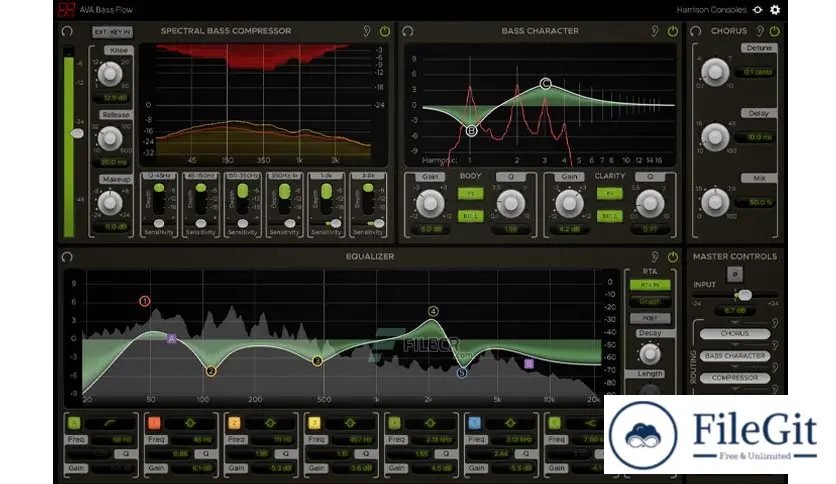Toggle EQ band A enable button
This screenshot has width=836, height=484.
(x=74, y=423)
